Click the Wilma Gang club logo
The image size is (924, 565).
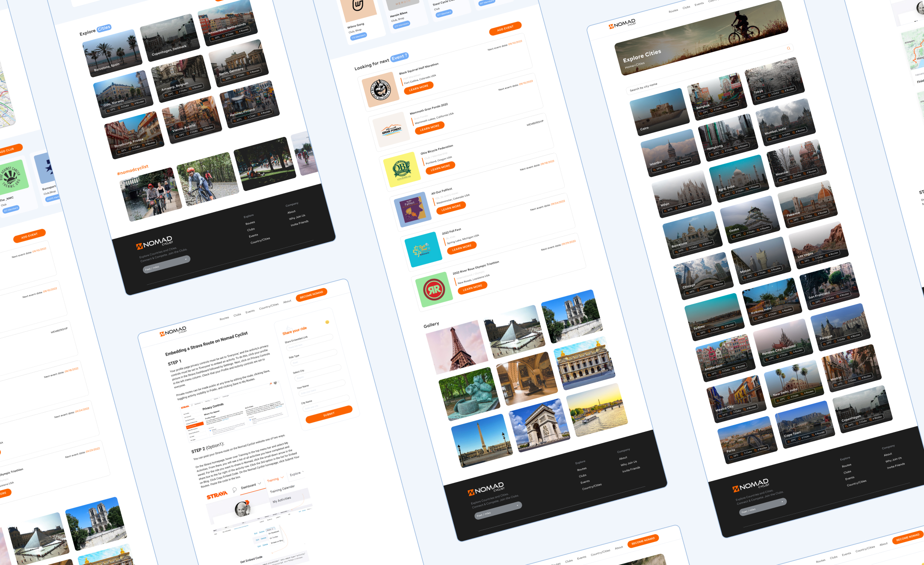[358, 7]
